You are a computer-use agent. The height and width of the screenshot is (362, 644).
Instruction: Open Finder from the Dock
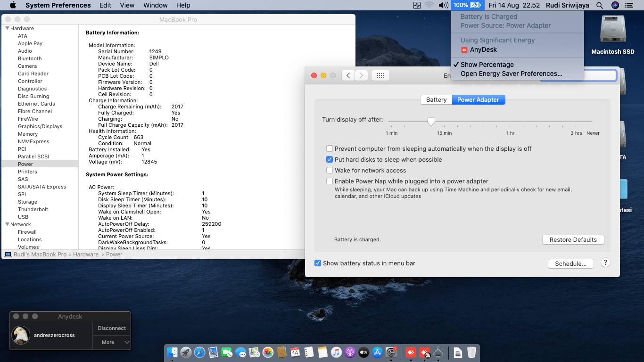[172, 352]
